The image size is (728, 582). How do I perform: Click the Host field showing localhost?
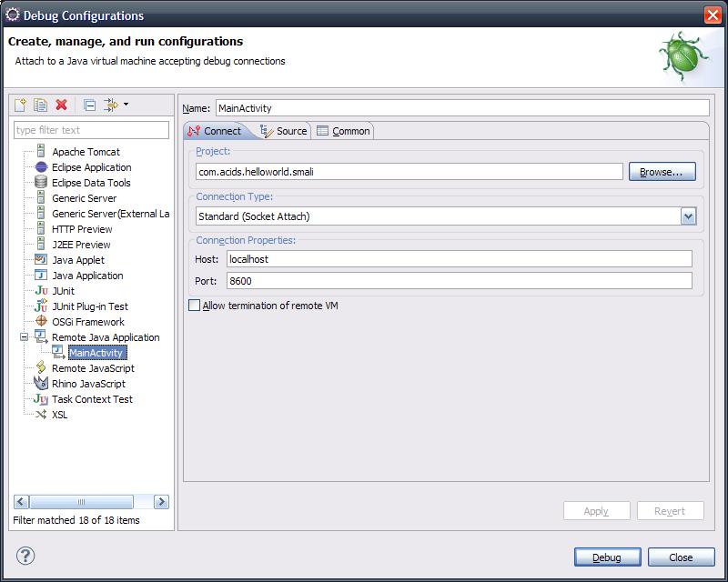(x=460, y=259)
